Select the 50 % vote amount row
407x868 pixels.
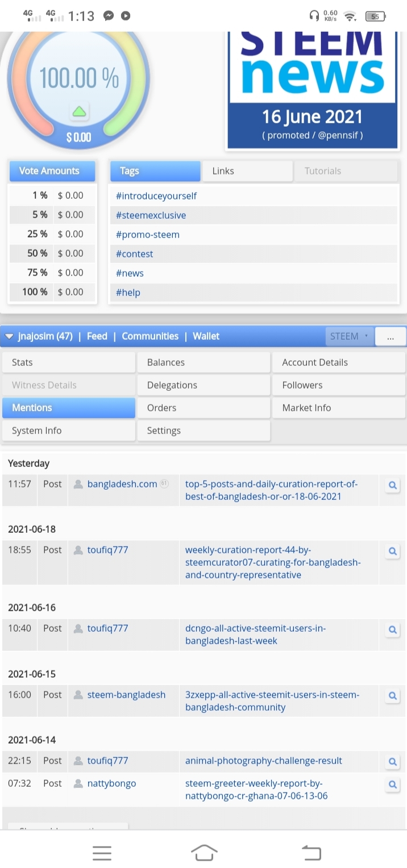pyautogui.click(x=52, y=253)
